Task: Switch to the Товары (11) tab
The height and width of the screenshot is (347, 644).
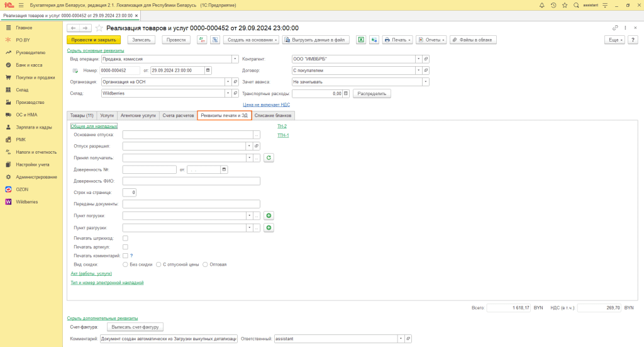Action: coord(82,115)
